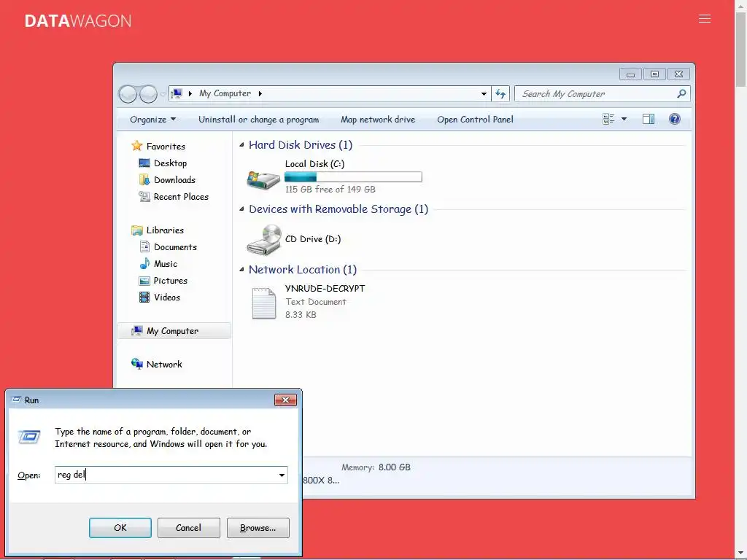747x560 pixels.
Task: Click the Local Disk usage bar
Action: click(353, 177)
